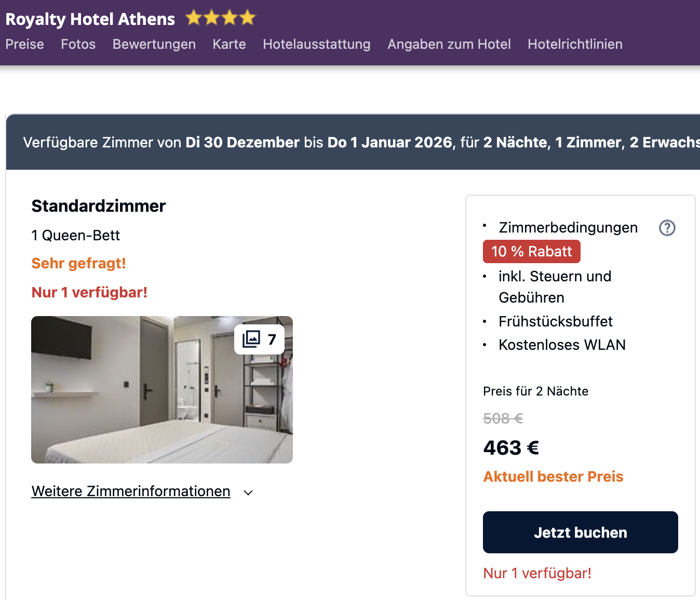Select the Karte tab
Screen dimensions: 700x600
tap(229, 44)
